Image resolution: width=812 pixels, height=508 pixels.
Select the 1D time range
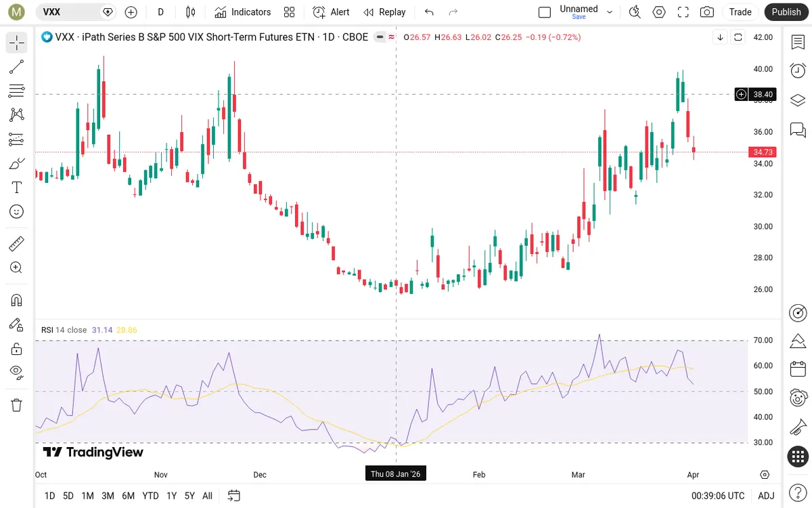coord(49,496)
